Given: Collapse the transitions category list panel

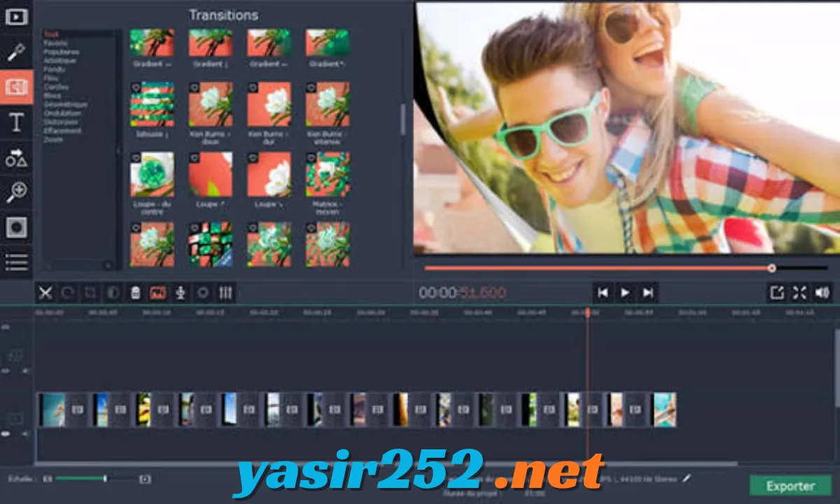Looking at the screenshot, I should pyautogui.click(x=118, y=150).
